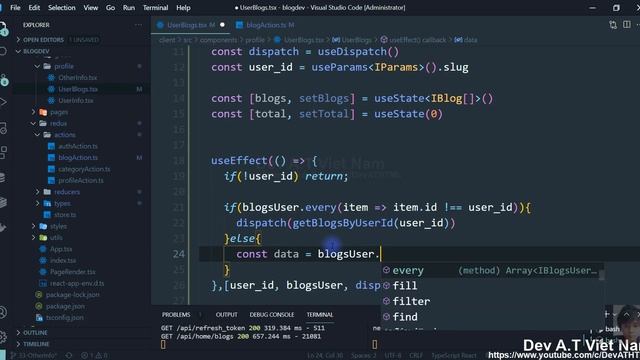This screenshot has height=360, width=640.
Task: Open the Selection menu
Action: pyautogui.click(x=62, y=8)
